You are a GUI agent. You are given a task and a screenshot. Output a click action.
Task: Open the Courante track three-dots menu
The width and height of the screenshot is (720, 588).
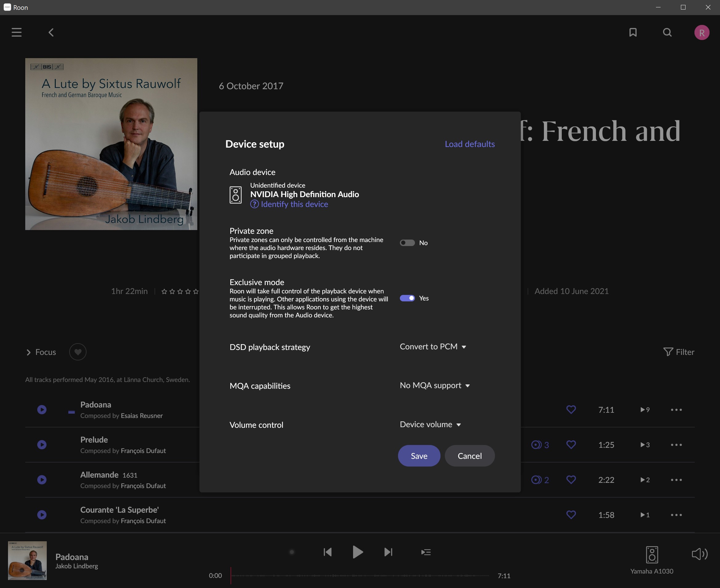676,515
